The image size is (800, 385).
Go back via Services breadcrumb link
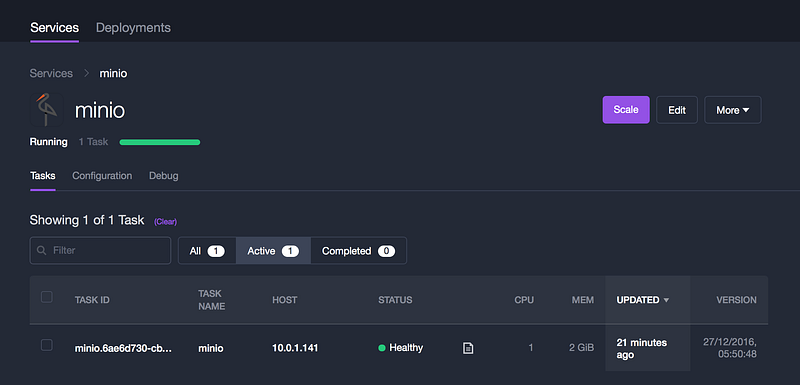pos(51,73)
